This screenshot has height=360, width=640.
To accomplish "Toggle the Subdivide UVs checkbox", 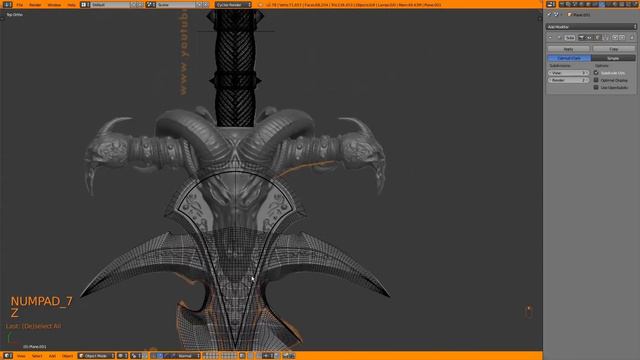I will [x=596, y=73].
